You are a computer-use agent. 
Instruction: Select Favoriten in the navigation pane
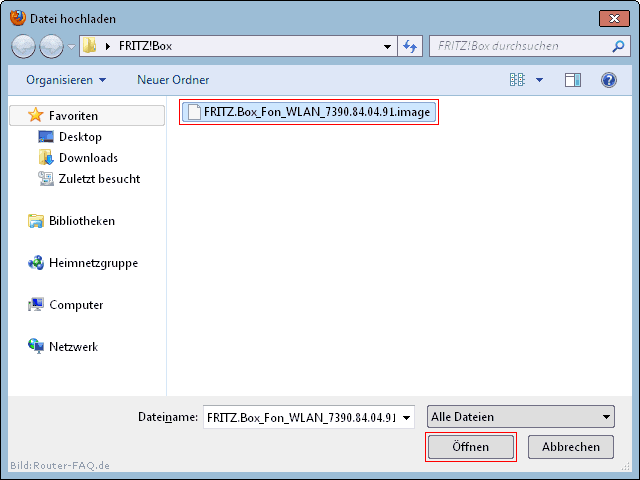(87, 116)
